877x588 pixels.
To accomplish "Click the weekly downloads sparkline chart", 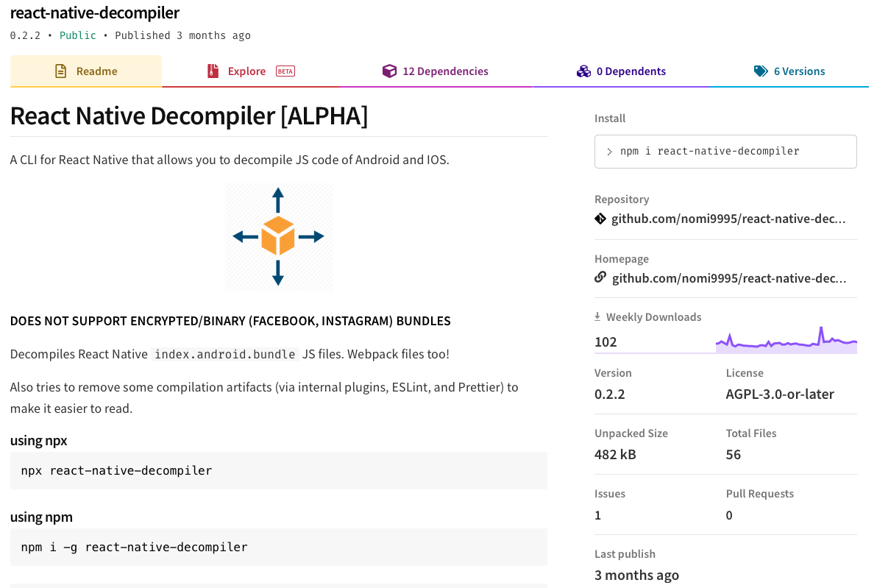I will (787, 340).
